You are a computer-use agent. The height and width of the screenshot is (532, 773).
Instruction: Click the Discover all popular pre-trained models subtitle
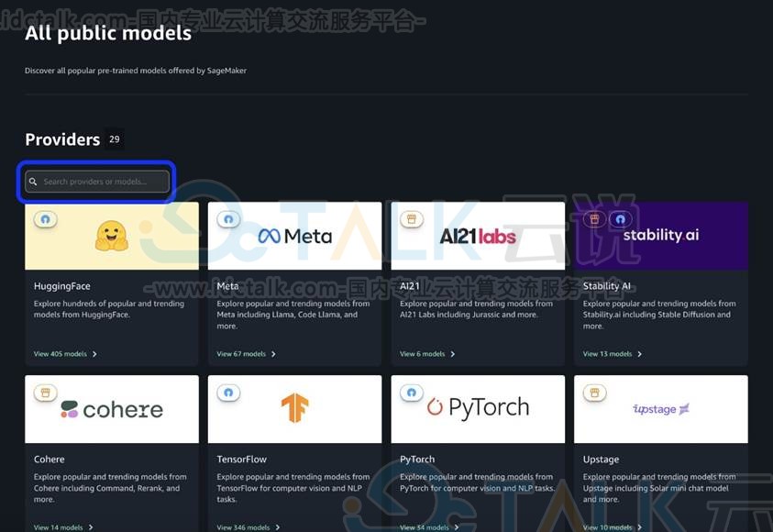click(136, 71)
